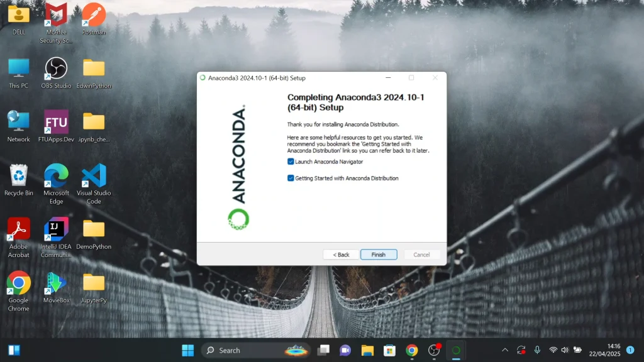
Task: Click the sync status tray icon
Action: (521, 350)
